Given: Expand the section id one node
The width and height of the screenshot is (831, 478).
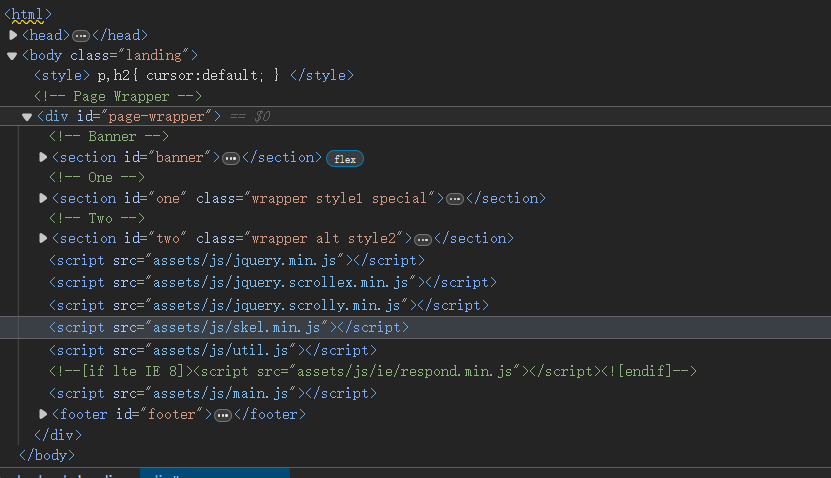Looking at the screenshot, I should pos(43,198).
